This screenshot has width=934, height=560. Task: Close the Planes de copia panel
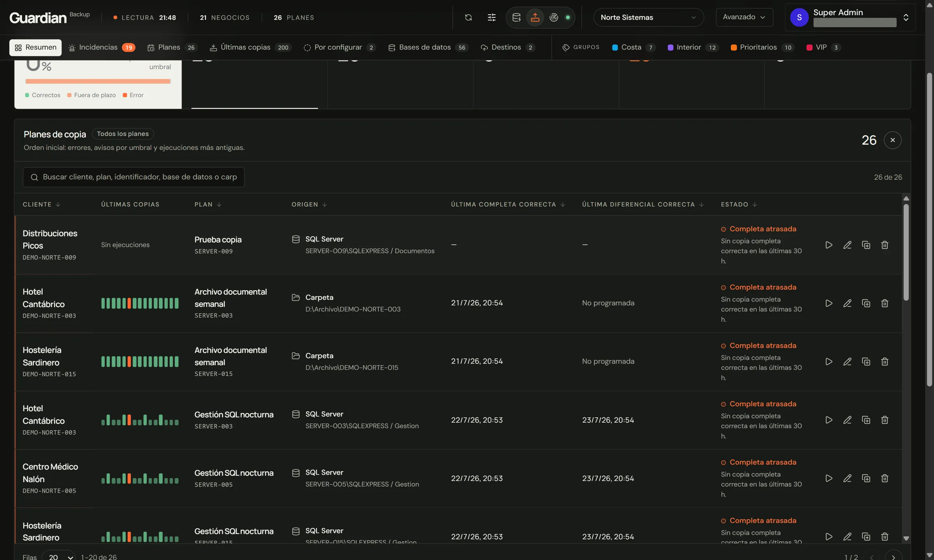click(892, 140)
